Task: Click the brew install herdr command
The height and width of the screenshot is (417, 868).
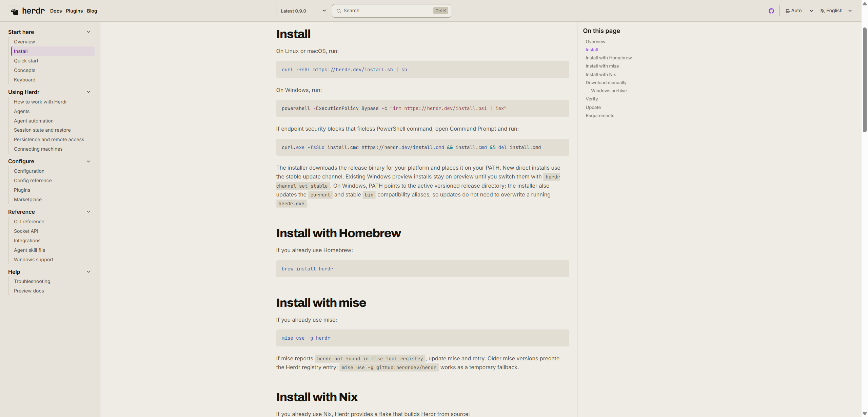Action: click(x=307, y=269)
